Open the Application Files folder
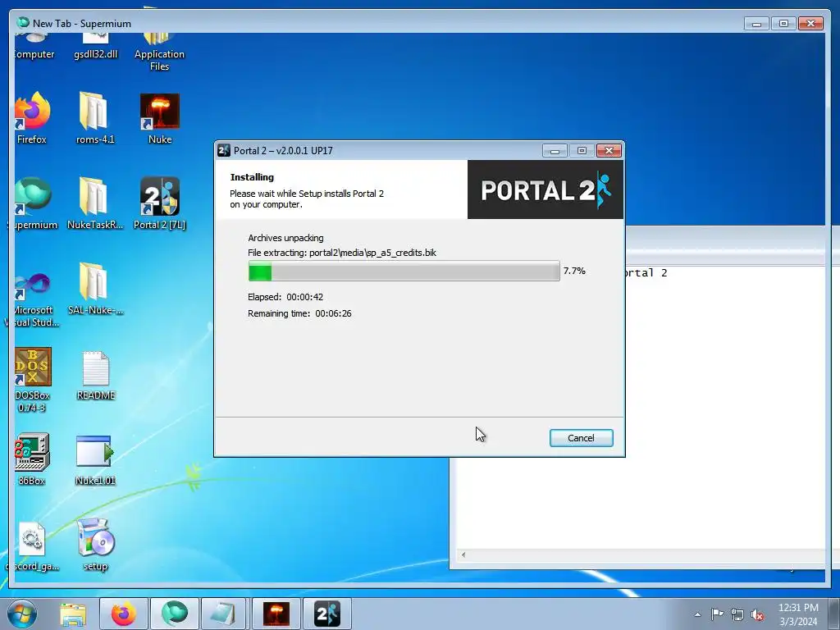Screen dimensions: 840x630 159,52
